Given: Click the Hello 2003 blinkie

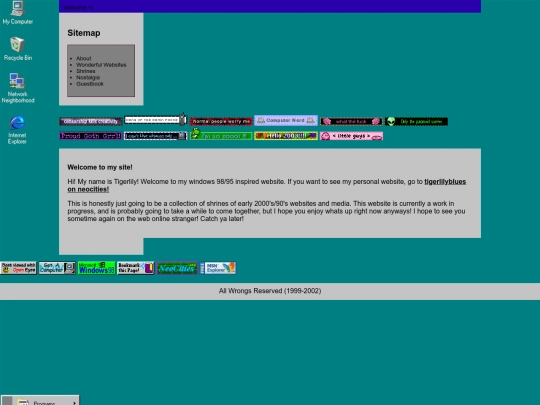Looking at the screenshot, I should click(x=286, y=136).
